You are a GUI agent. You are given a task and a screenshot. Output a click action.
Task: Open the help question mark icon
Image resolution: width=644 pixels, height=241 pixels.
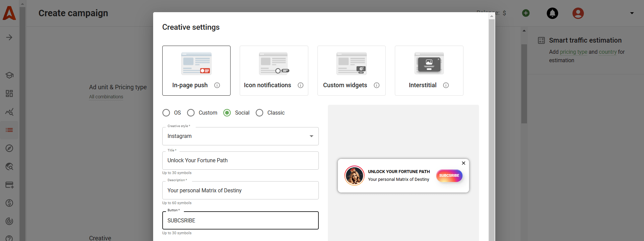pos(9,238)
